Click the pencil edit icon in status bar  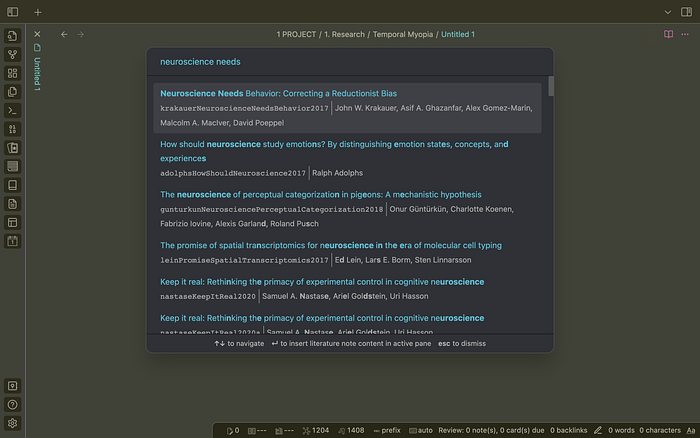pyautogui.click(x=598, y=430)
